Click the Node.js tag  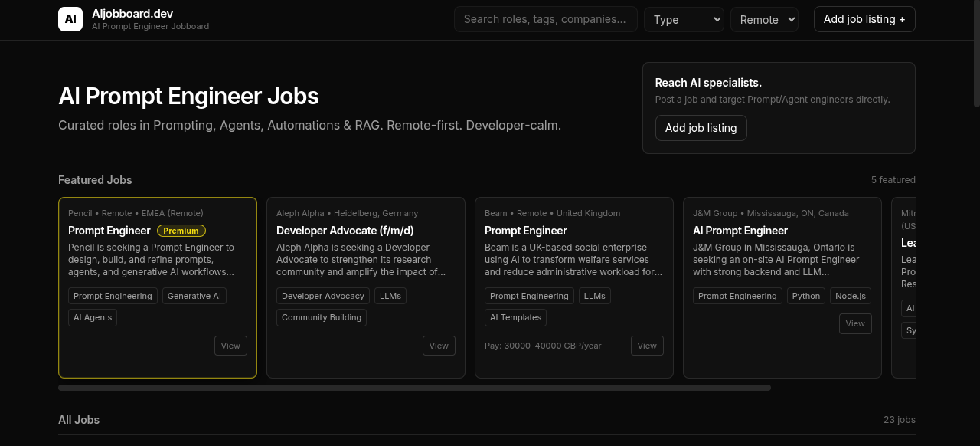point(850,296)
